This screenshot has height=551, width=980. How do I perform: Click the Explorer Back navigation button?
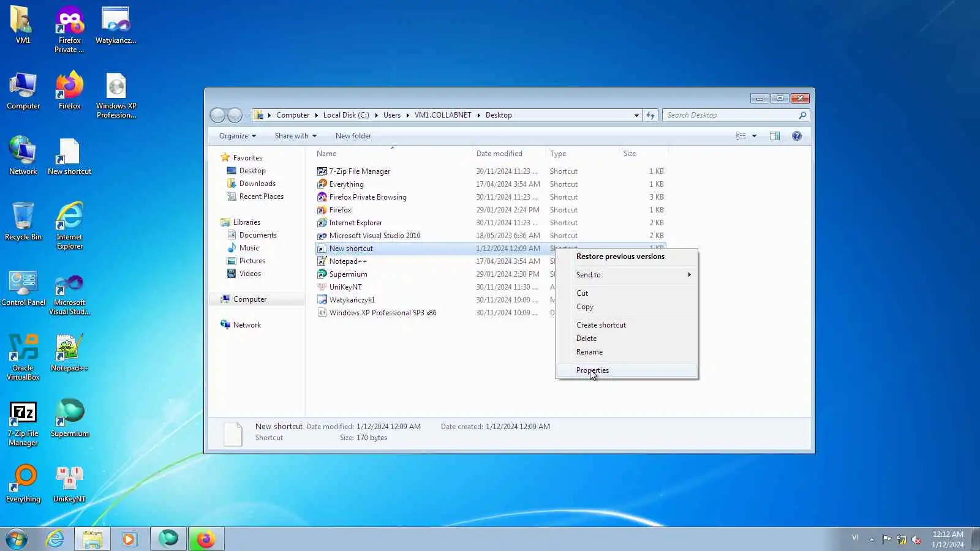click(217, 115)
